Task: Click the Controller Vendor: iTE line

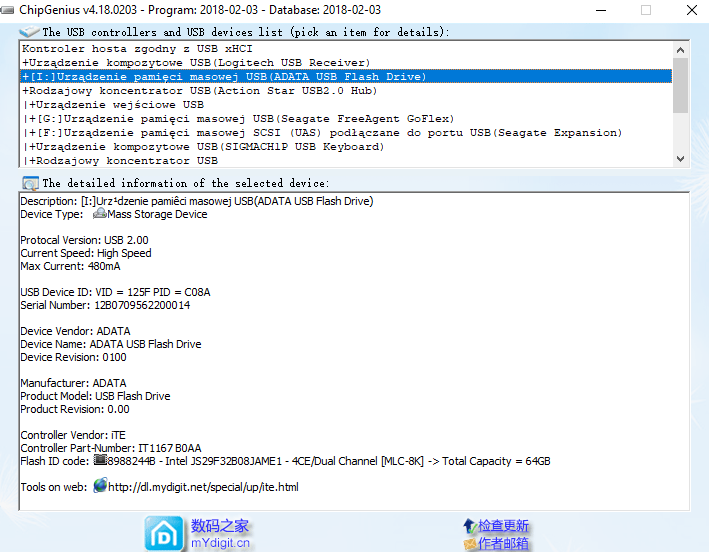Action: coord(73,435)
